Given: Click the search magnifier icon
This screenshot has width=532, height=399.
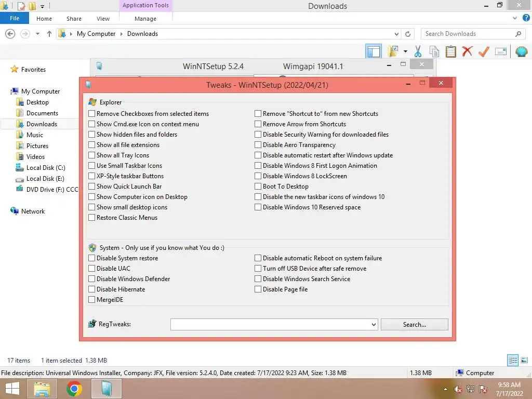Looking at the screenshot, I should point(518,34).
